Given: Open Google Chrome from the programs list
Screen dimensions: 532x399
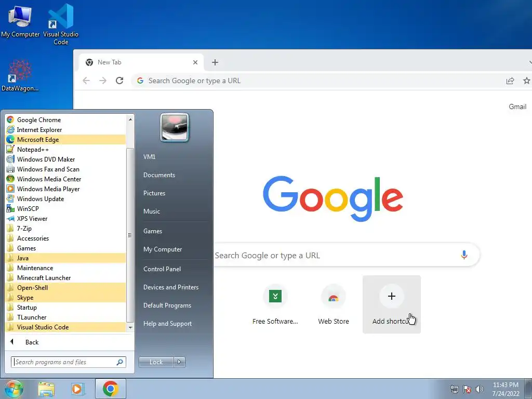Looking at the screenshot, I should click(65, 120).
